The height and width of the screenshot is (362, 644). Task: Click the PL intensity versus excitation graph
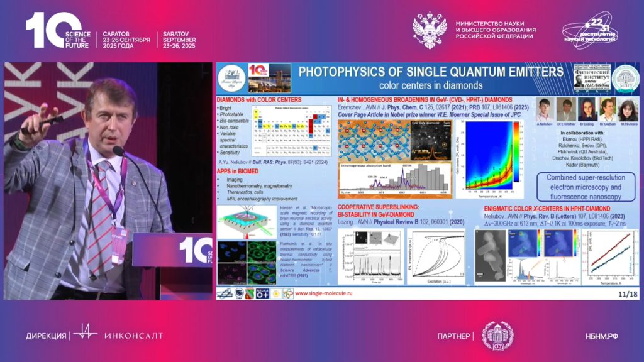coord(436,257)
